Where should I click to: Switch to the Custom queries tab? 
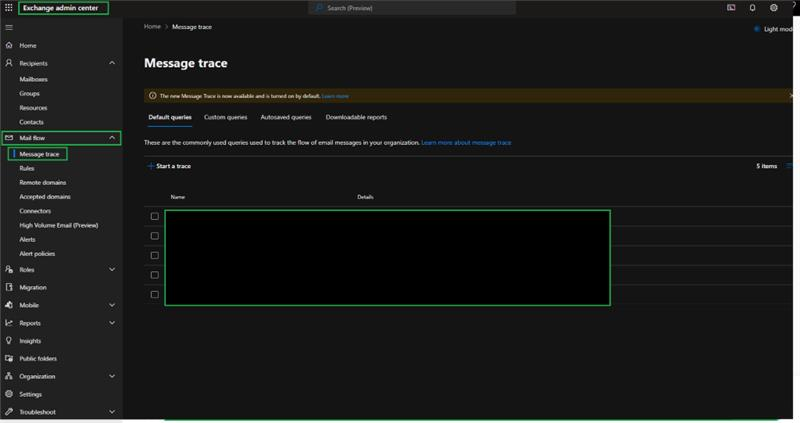coord(226,117)
